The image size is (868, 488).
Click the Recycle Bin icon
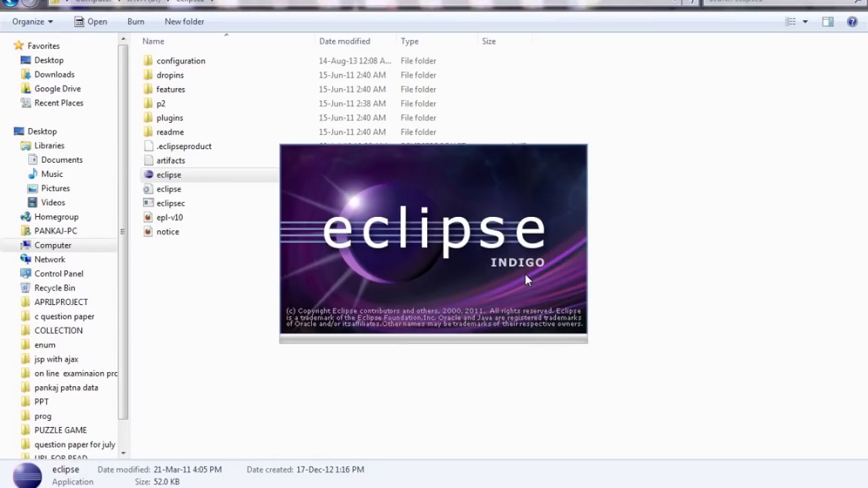(x=26, y=287)
